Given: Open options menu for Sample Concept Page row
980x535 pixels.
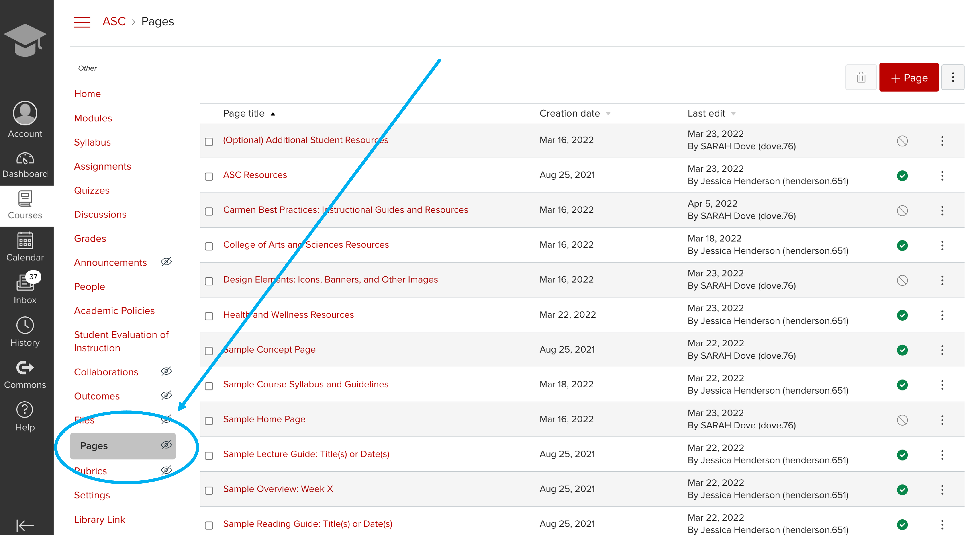Looking at the screenshot, I should click(942, 350).
